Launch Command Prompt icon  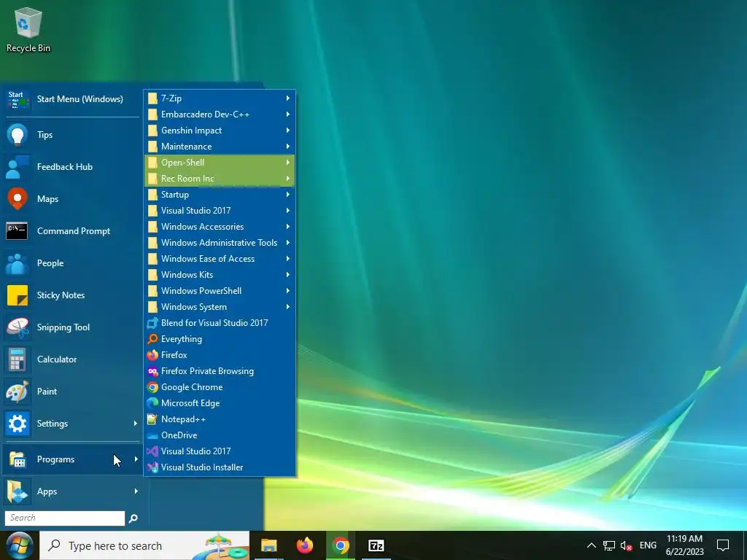tap(18, 231)
